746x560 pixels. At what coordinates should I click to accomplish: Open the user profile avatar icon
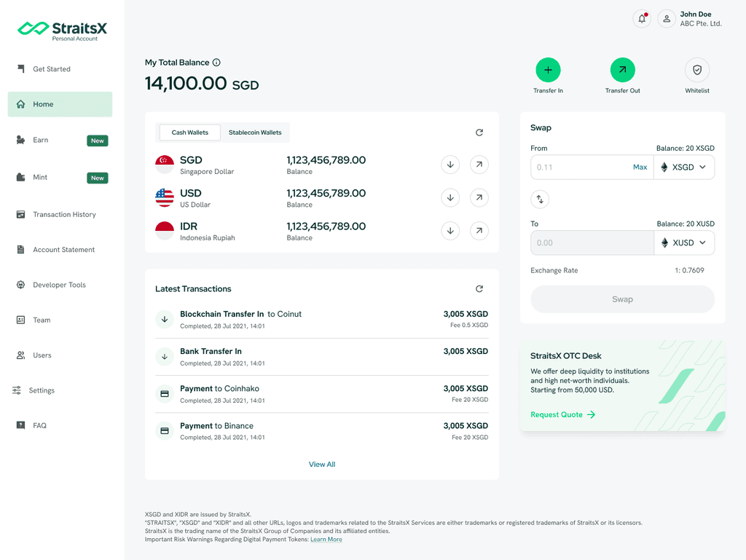click(667, 19)
